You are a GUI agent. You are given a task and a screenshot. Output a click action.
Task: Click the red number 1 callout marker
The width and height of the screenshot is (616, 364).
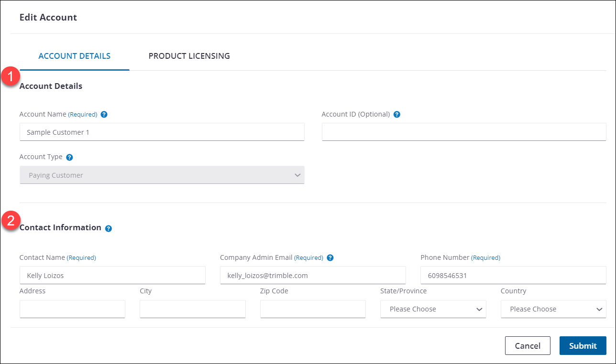(x=11, y=76)
